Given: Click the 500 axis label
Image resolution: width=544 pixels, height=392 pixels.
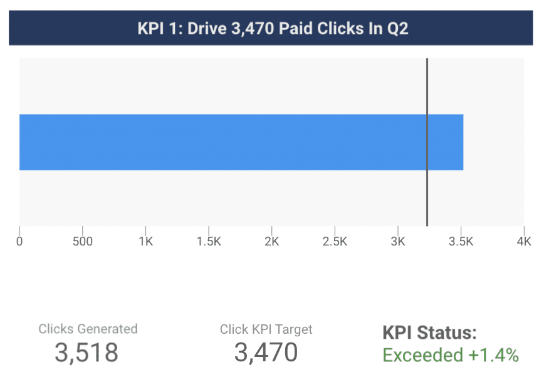Looking at the screenshot, I should tap(82, 242).
